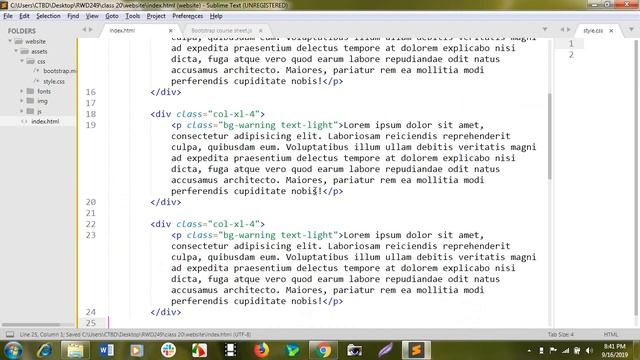Open the Goto menu
The height and width of the screenshot is (360, 640).
(x=111, y=16)
